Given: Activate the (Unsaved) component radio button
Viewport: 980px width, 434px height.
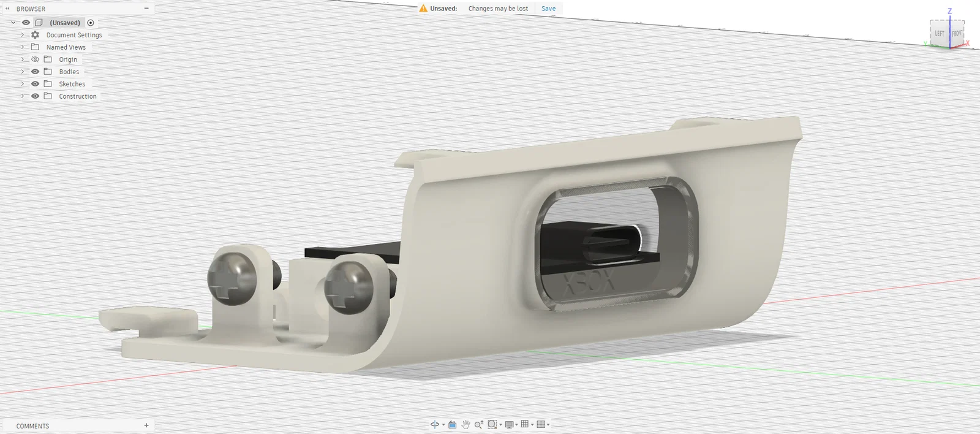Looking at the screenshot, I should [x=91, y=23].
